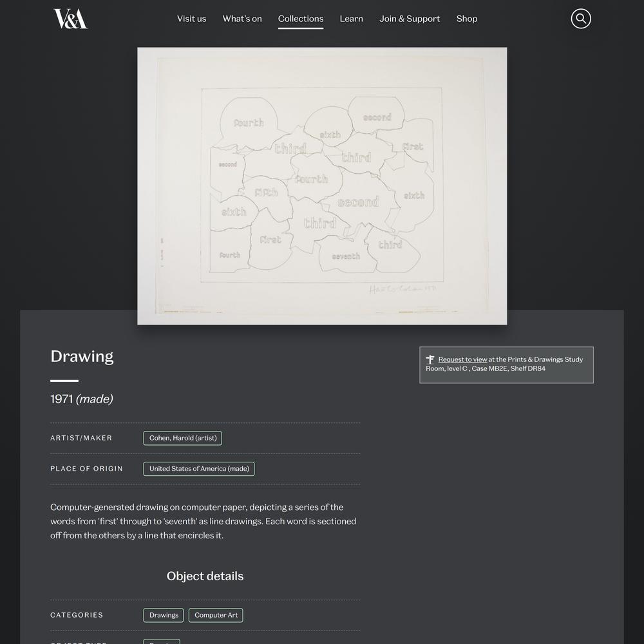Open What's on menu

click(x=242, y=19)
